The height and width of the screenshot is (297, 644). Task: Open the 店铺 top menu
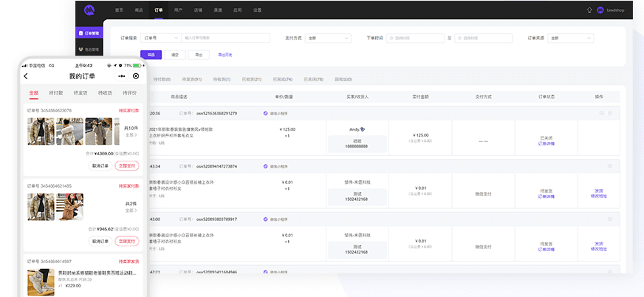(x=198, y=10)
